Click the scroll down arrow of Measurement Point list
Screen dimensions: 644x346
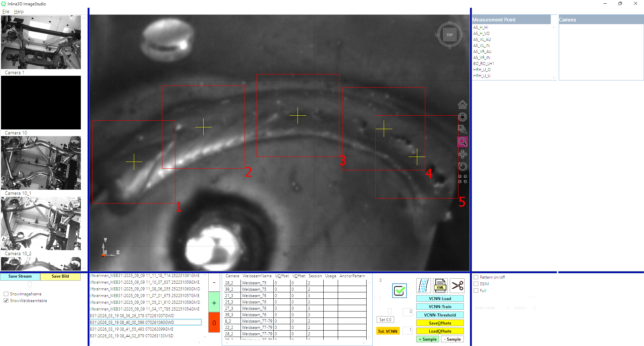tap(554, 77)
